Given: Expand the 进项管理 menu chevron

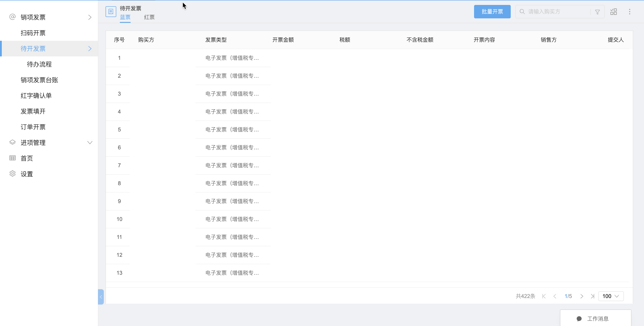Looking at the screenshot, I should pyautogui.click(x=90, y=142).
